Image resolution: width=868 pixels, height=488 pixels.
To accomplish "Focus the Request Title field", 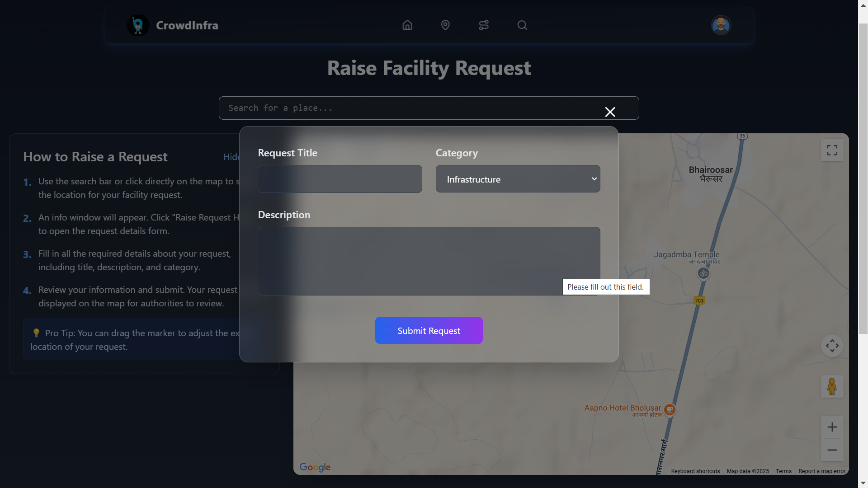I will tap(340, 179).
